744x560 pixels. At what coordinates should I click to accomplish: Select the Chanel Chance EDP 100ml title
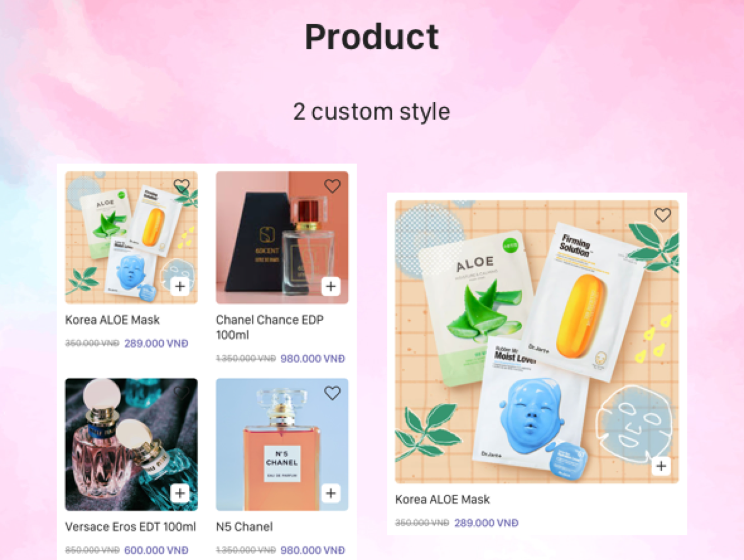pyautogui.click(x=270, y=327)
